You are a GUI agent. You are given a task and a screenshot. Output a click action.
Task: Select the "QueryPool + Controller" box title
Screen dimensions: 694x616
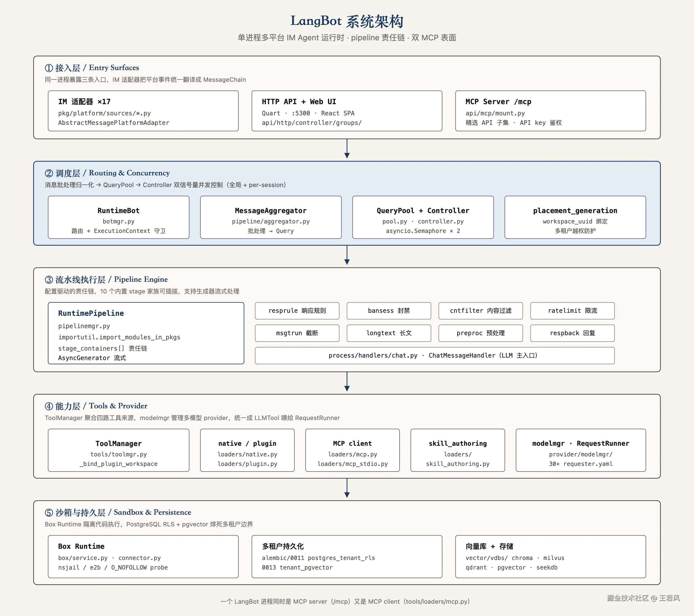tap(423, 211)
